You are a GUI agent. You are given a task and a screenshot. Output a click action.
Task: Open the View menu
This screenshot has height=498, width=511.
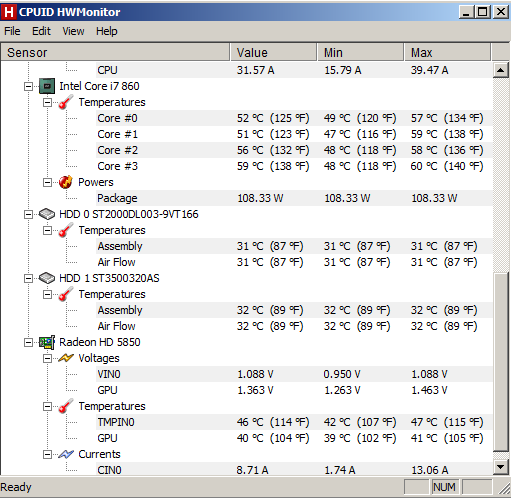(x=73, y=31)
